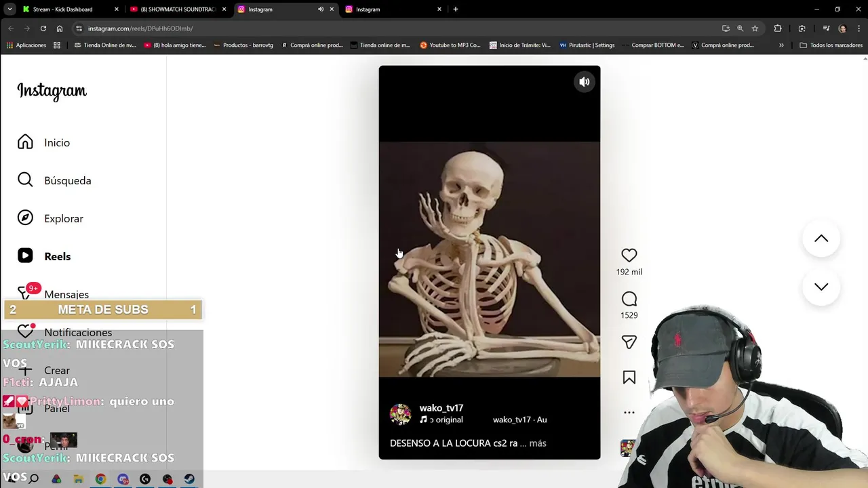
Task: Open Steam from the taskbar
Action: tap(189, 479)
